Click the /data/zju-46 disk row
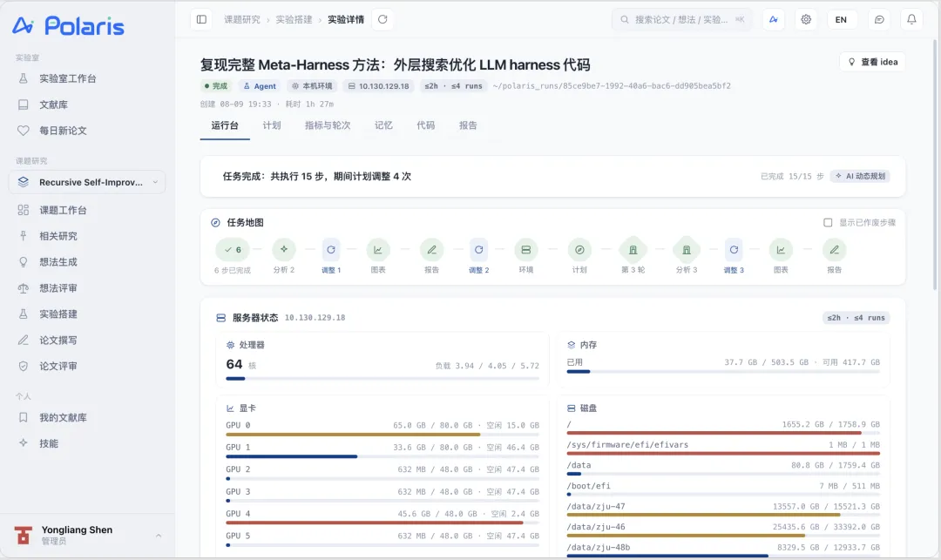Image resolution: width=941 pixels, height=560 pixels. click(723, 530)
